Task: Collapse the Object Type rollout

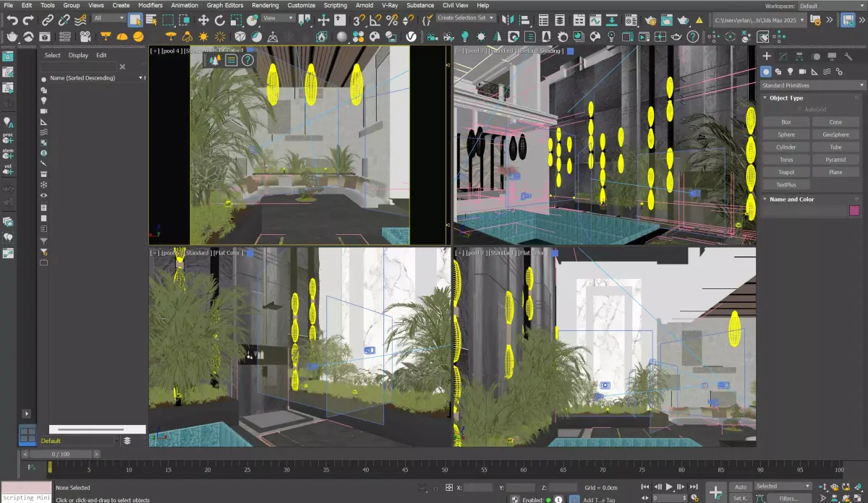Action: pyautogui.click(x=786, y=98)
